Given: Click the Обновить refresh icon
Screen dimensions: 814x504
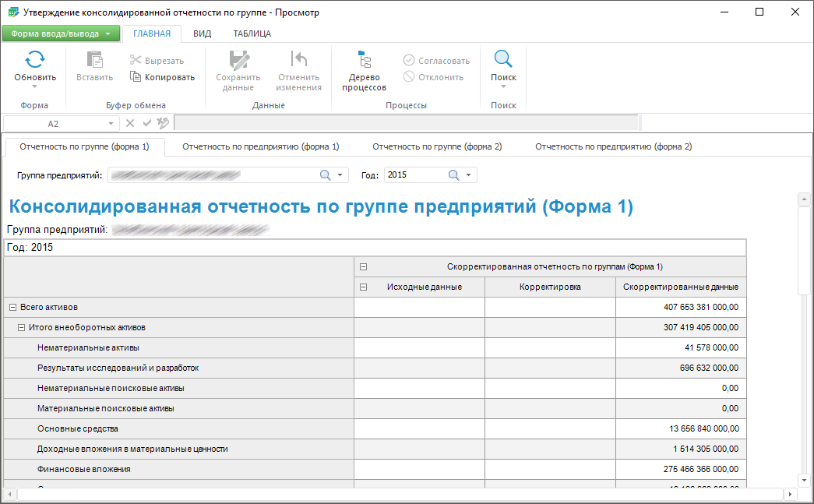Looking at the screenshot, I should (35, 60).
